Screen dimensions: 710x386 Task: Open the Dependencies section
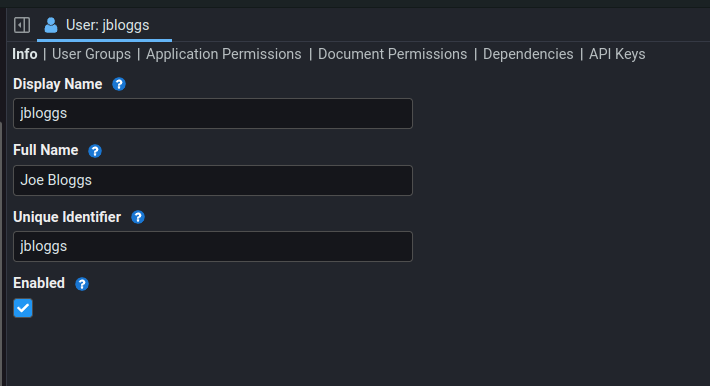(x=528, y=54)
